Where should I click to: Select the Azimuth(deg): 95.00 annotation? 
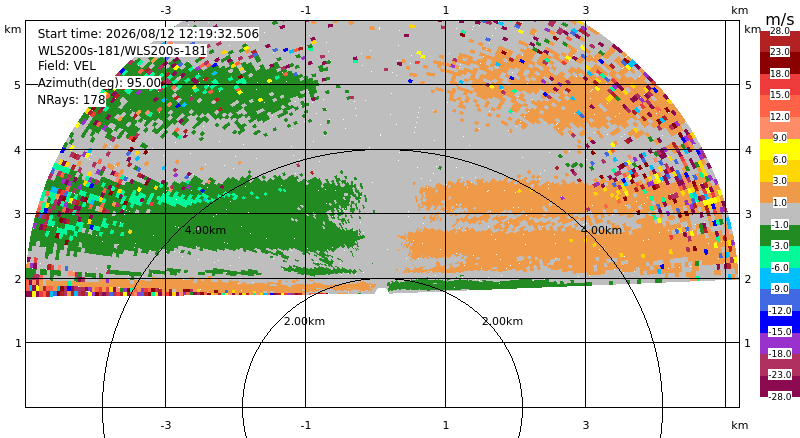99,83
